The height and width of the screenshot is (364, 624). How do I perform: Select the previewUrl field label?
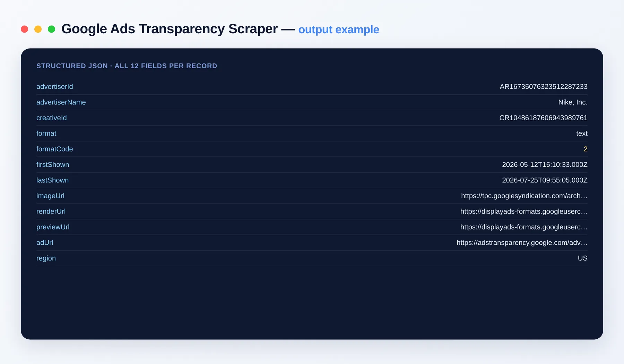pos(53,227)
